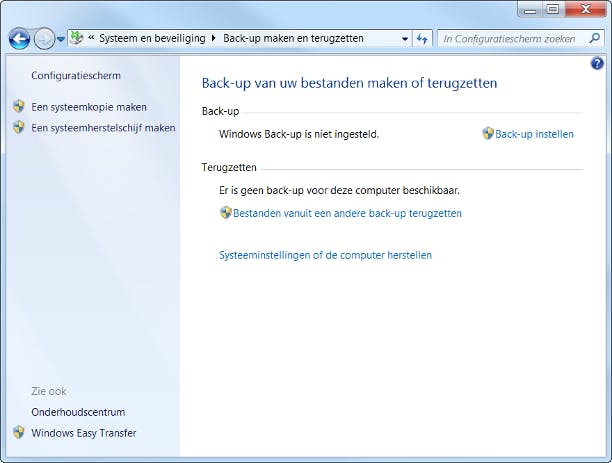This screenshot has width=612, height=463.
Task: Go to Systeem en beveiliging breadcrumb
Action: 152,38
